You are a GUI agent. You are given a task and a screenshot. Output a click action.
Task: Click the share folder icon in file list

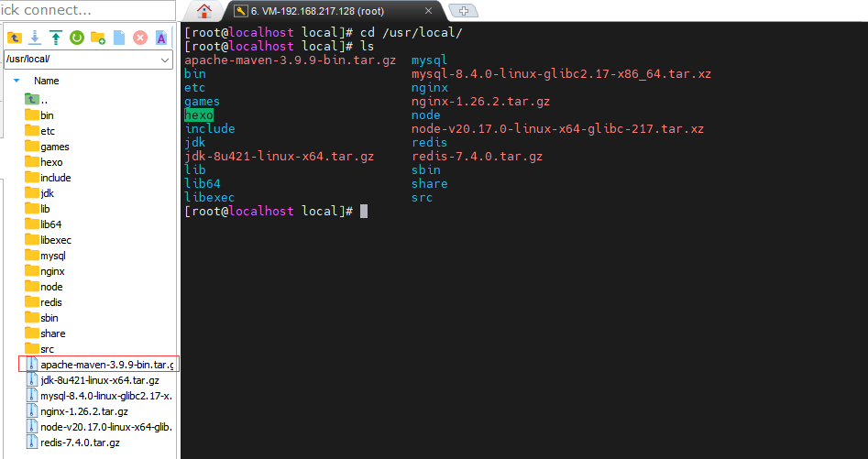point(31,333)
